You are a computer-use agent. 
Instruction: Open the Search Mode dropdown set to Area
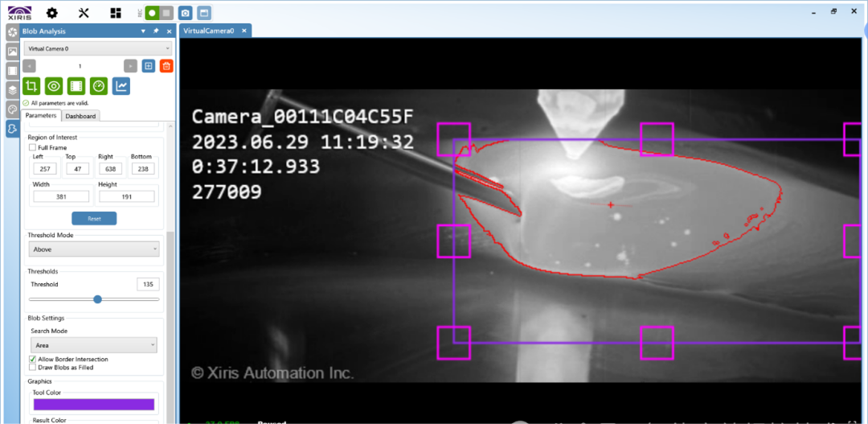(93, 345)
